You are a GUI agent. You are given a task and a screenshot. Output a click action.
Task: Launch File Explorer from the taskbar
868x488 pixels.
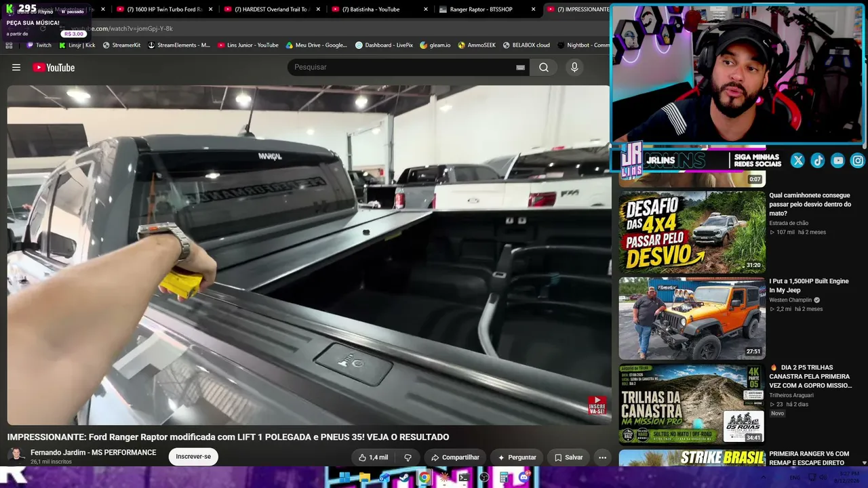tap(364, 477)
